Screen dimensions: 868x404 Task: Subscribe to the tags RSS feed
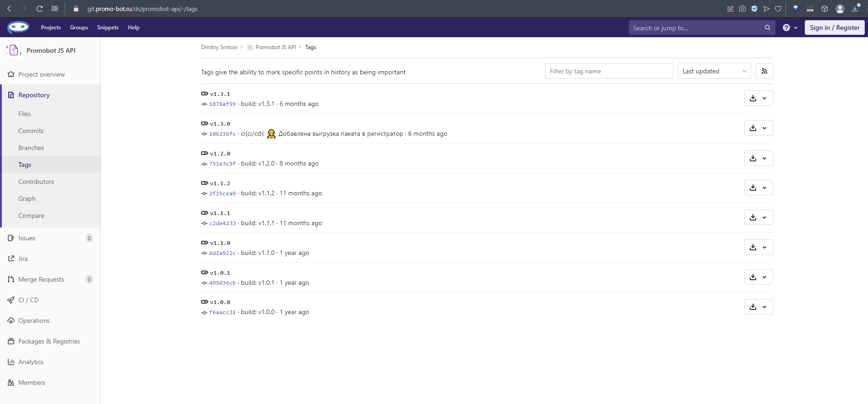pos(764,71)
